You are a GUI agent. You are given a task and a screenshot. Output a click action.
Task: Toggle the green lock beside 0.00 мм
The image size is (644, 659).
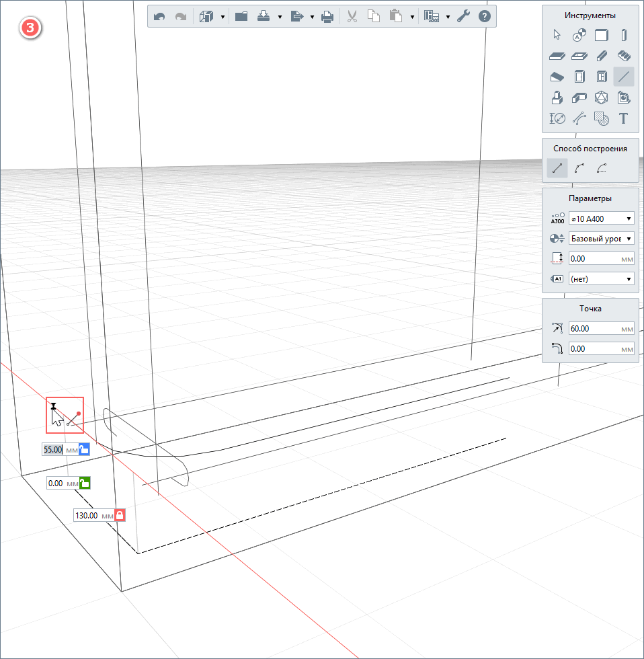[85, 483]
